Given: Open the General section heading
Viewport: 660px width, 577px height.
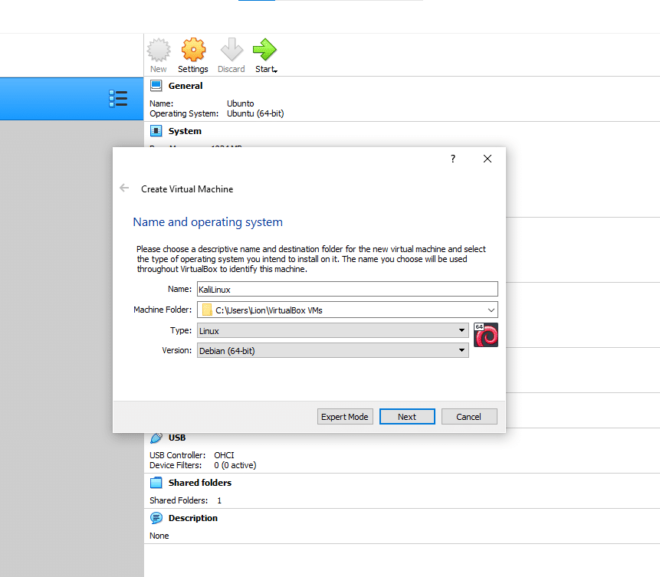Looking at the screenshot, I should click(185, 86).
